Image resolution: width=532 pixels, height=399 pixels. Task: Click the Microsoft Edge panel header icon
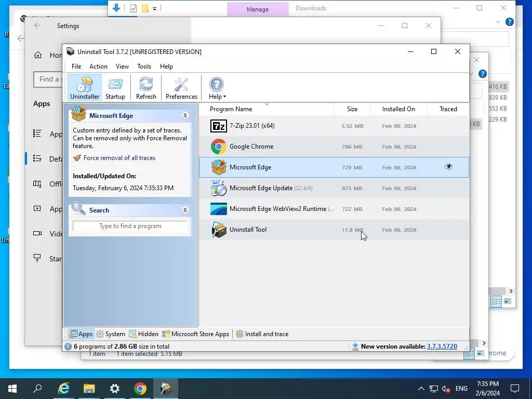tap(78, 114)
